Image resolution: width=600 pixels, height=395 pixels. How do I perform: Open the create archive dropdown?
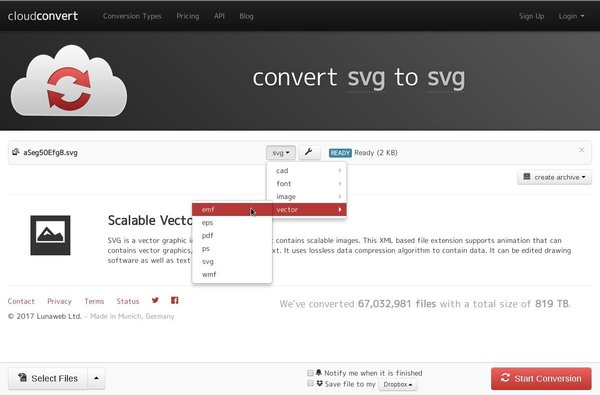pyautogui.click(x=554, y=177)
